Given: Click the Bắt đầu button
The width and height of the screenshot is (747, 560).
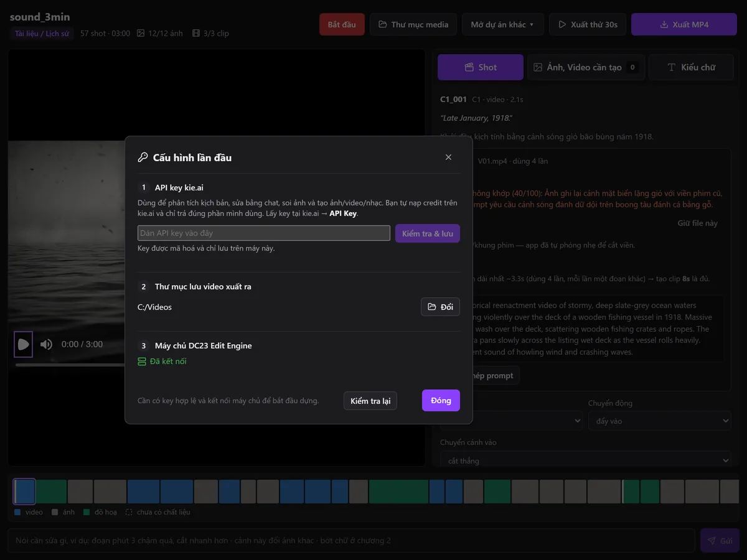Looking at the screenshot, I should [x=342, y=24].
